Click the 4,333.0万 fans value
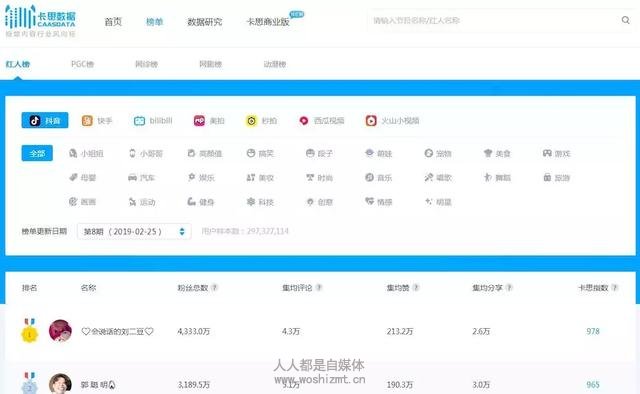Screen dimensions: 640x394 [x=193, y=331]
